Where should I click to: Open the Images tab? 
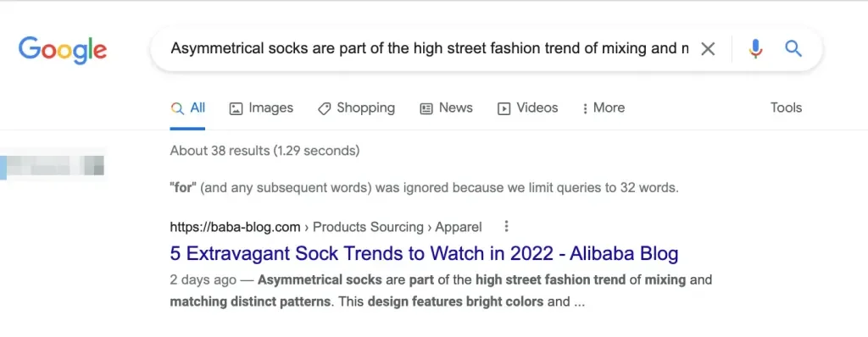[261, 108]
